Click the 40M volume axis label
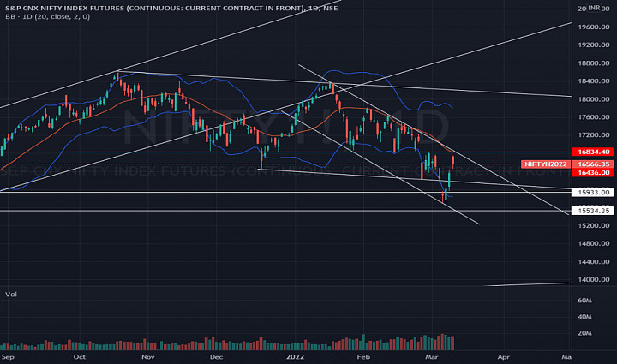617x364 pixels. tap(584, 316)
